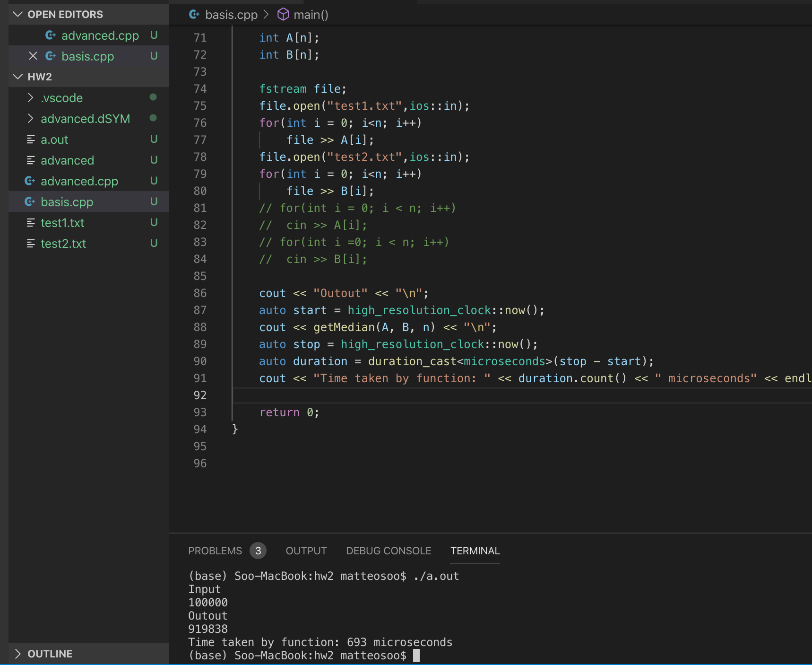812x665 pixels.
Task: Click the basis.cpp breadcrumb link
Action: (x=231, y=15)
